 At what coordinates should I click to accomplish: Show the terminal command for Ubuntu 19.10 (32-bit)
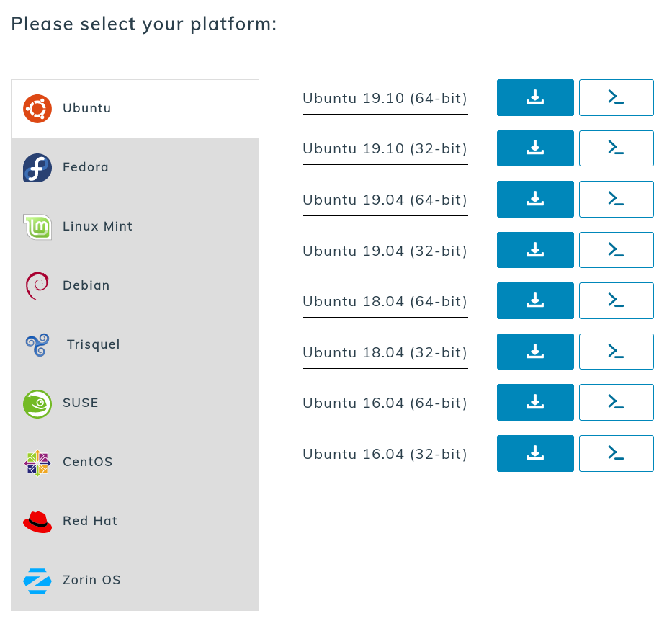click(617, 148)
